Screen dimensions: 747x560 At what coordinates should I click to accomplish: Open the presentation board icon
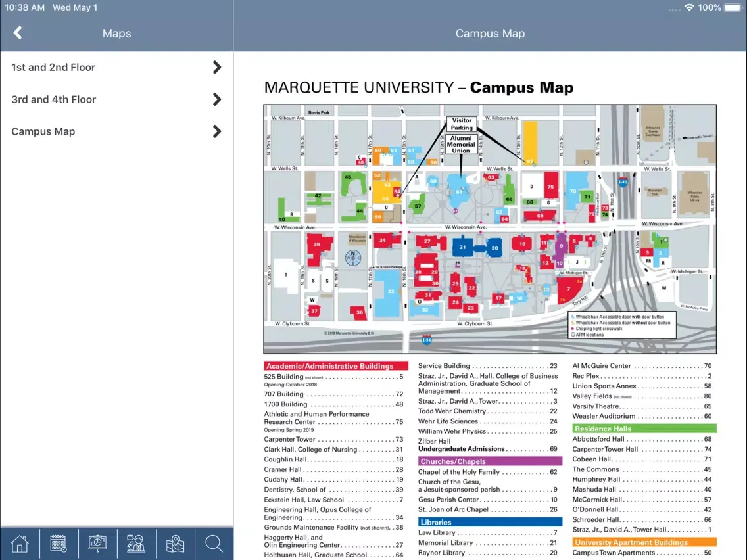coord(97,544)
